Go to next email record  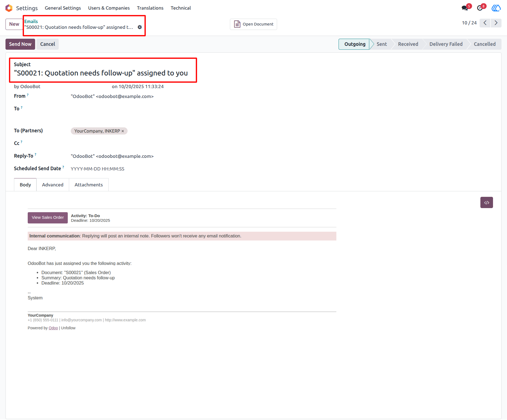(x=496, y=23)
